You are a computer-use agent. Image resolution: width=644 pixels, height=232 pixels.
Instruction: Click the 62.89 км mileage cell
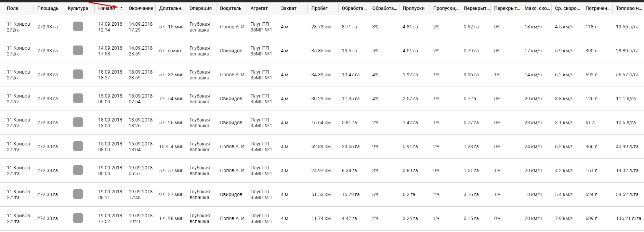tap(321, 146)
